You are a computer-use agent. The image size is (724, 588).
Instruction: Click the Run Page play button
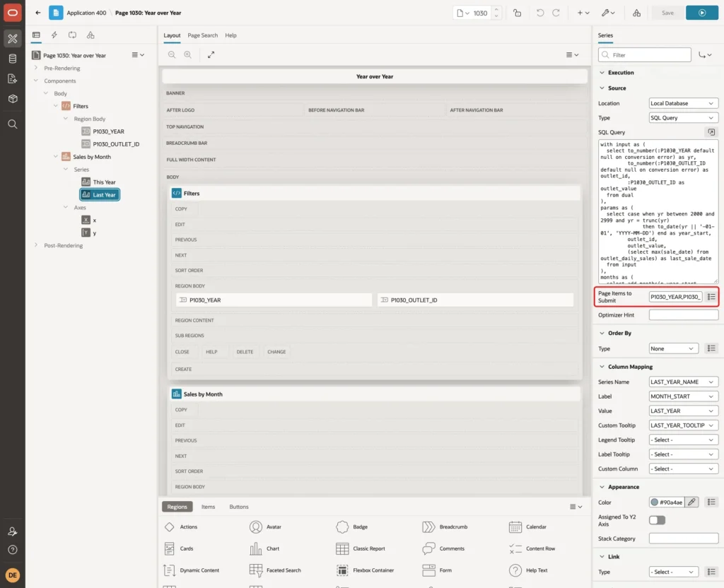pos(702,13)
